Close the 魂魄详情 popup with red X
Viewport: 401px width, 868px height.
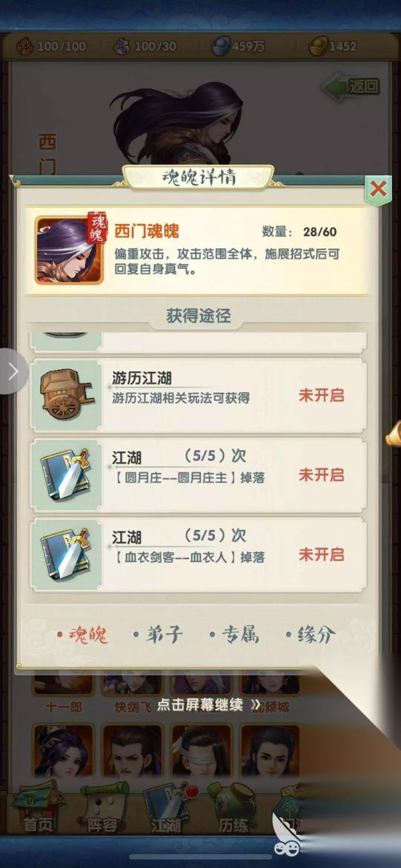coord(378,189)
